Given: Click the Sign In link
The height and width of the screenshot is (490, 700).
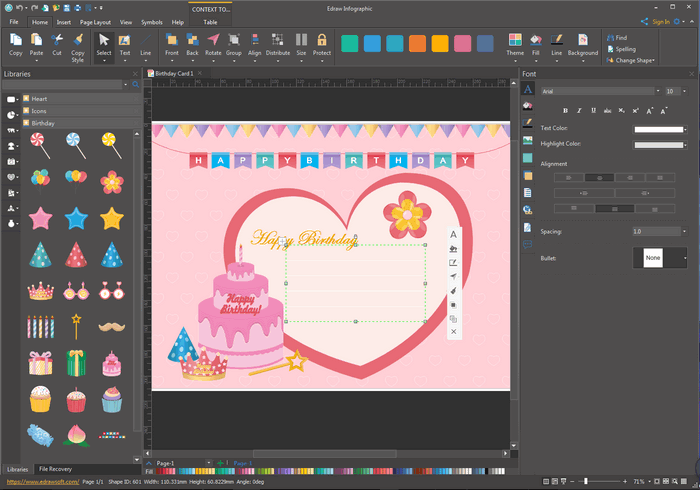Looking at the screenshot, I should 659,21.
